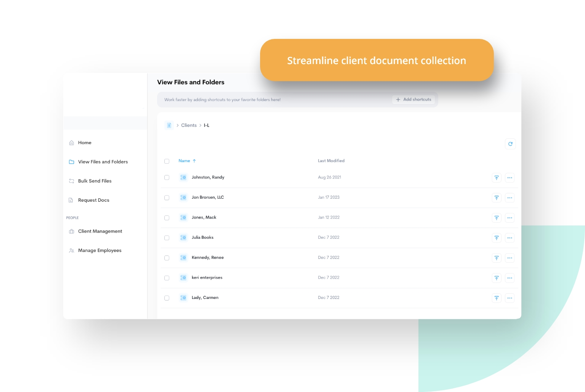585x392 pixels.
Task: Click the View Files and Folders folder icon
Action: pyautogui.click(x=71, y=162)
